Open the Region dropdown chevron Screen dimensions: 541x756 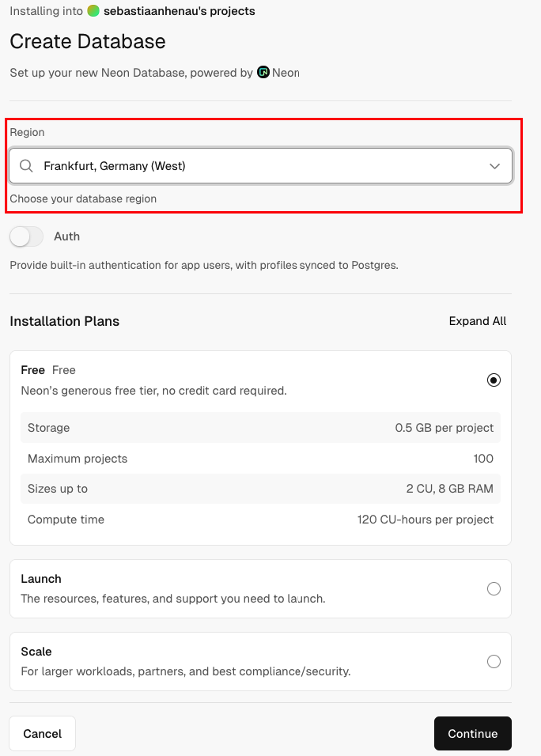tap(495, 166)
